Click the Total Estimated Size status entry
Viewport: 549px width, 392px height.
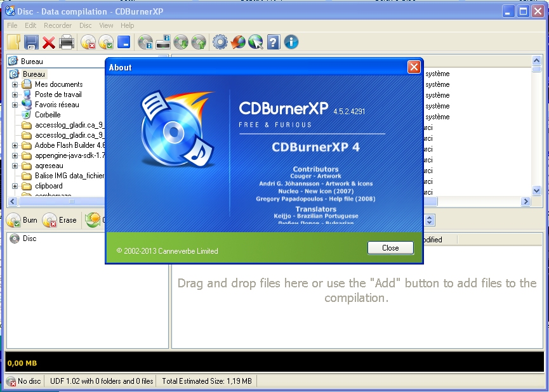(x=206, y=381)
